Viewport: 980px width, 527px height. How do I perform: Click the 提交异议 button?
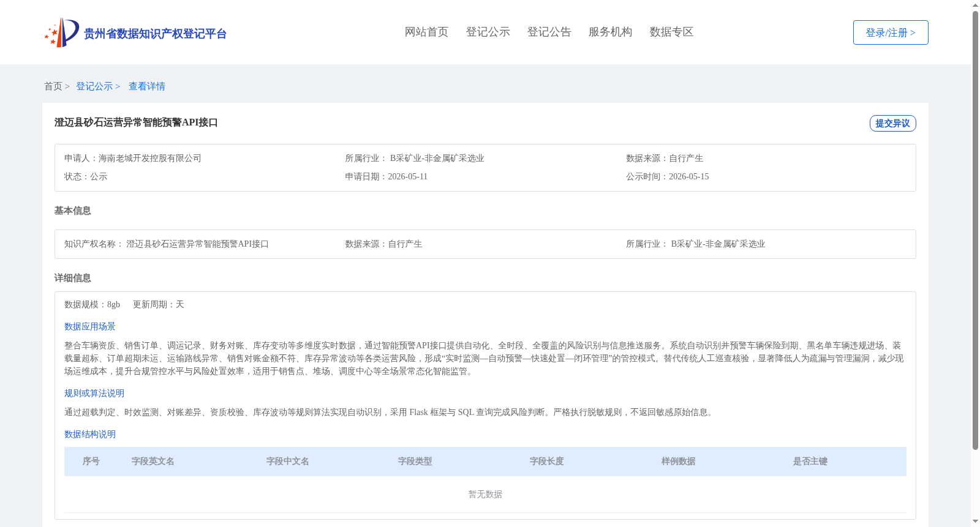pos(892,123)
